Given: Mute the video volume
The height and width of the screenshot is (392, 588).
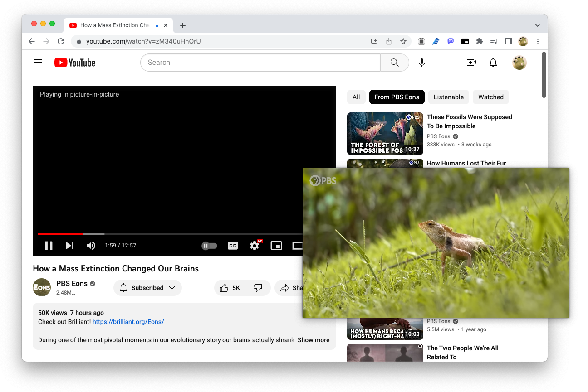Looking at the screenshot, I should pyautogui.click(x=91, y=246).
